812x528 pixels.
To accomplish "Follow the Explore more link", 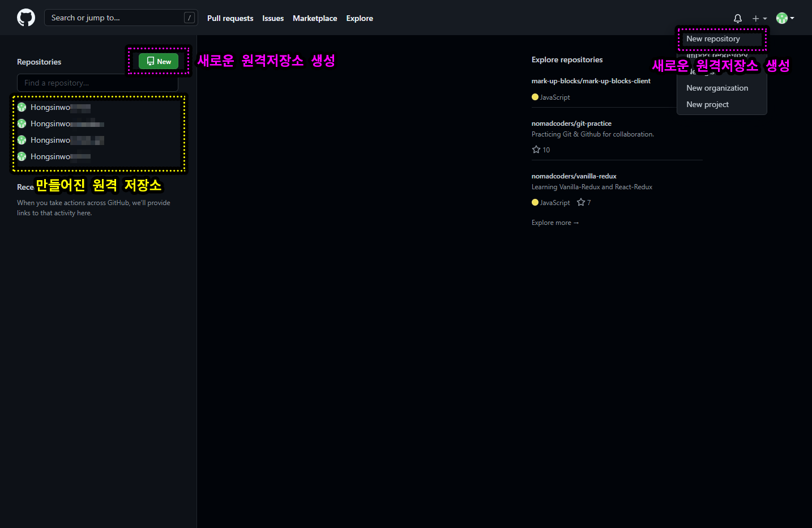I will [x=555, y=223].
